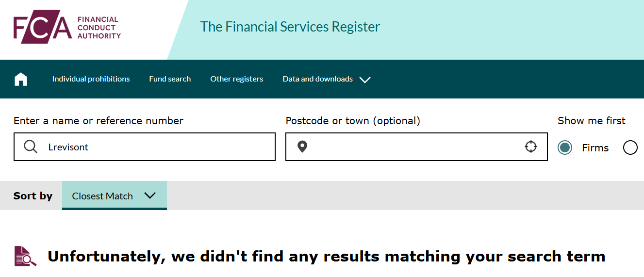
Task: Open the Other registers menu item
Action: tap(236, 79)
